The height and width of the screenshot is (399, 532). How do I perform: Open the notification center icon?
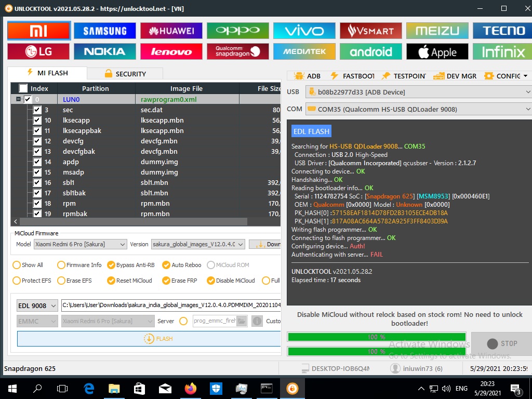[x=516, y=389]
